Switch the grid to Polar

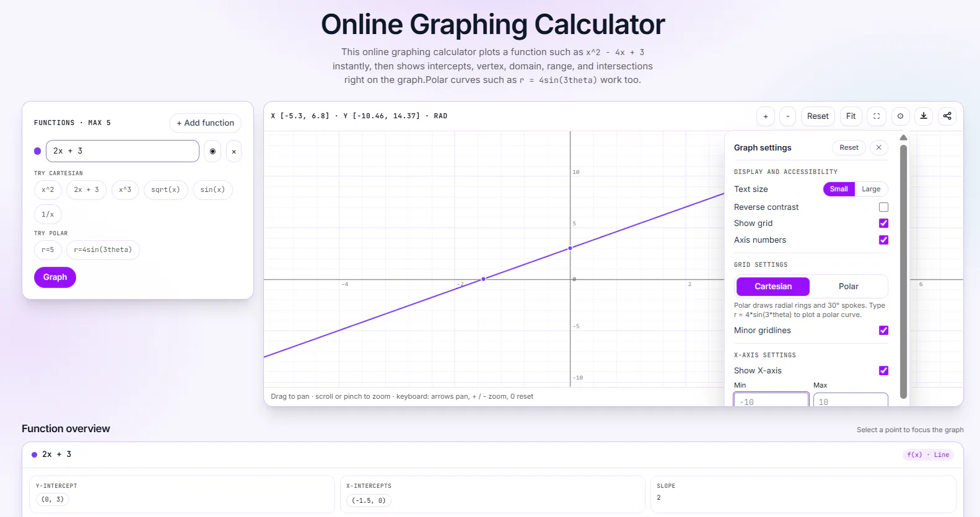click(x=849, y=287)
